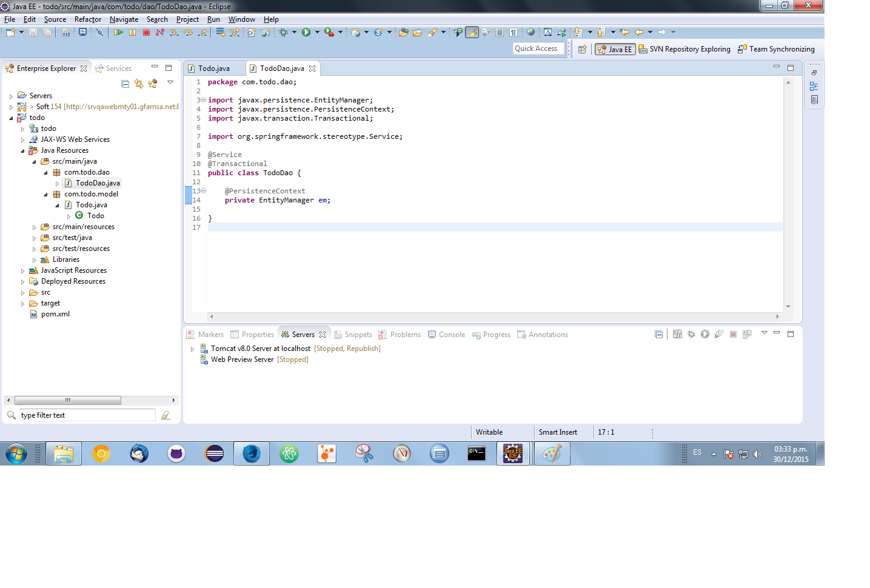Open Enterprise Explorer view menu triangle

170,82
